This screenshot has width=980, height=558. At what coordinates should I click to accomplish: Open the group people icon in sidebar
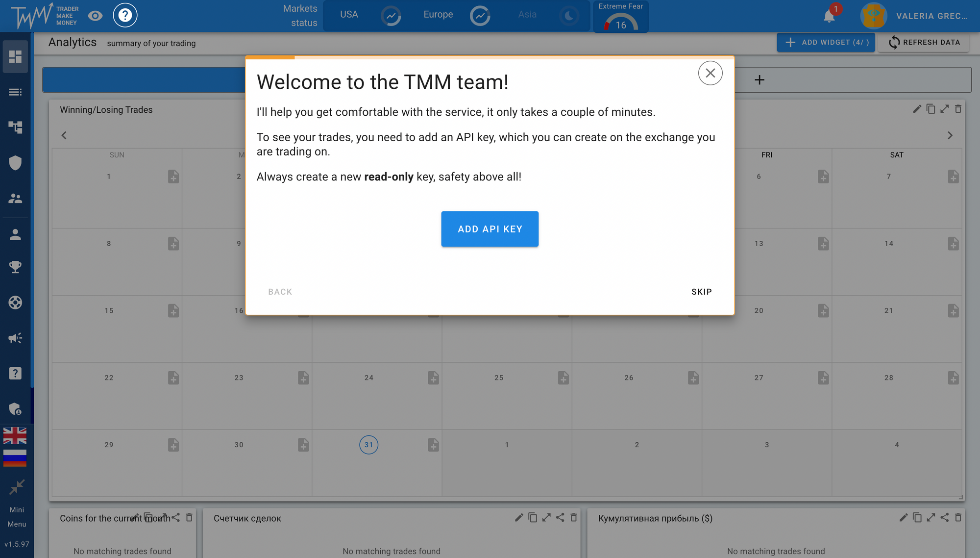coord(15,199)
